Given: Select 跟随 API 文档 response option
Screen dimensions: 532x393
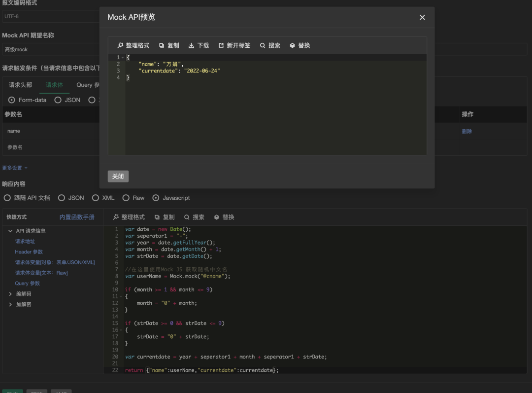Looking at the screenshot, I should pos(27,198).
